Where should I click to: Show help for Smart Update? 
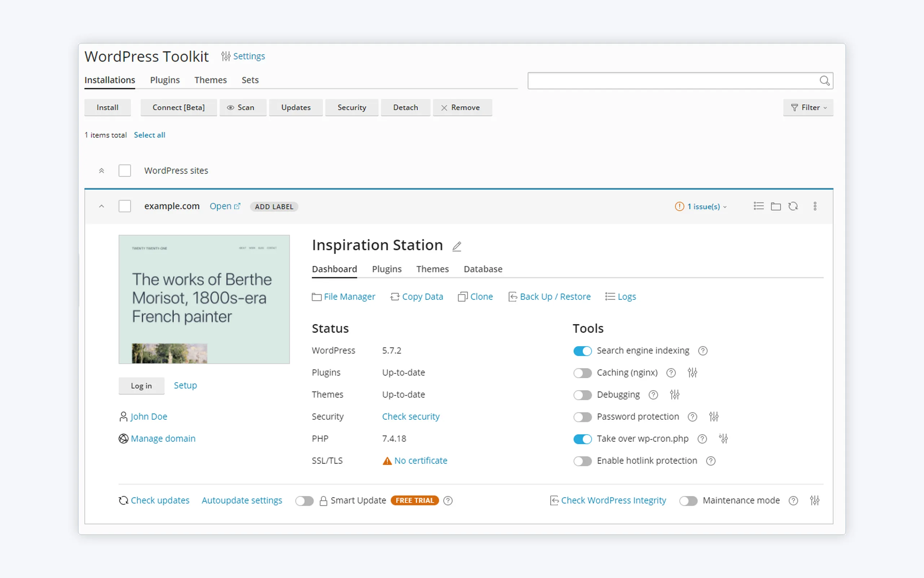coord(448,501)
